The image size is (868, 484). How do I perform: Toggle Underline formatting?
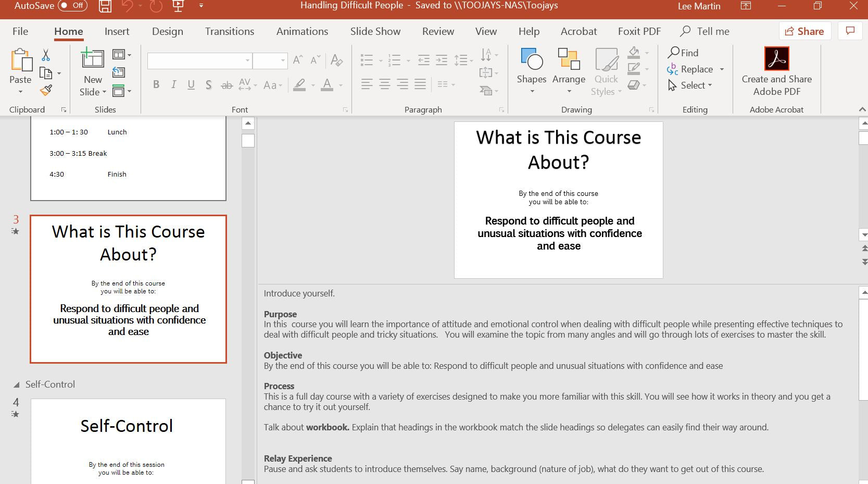click(191, 84)
